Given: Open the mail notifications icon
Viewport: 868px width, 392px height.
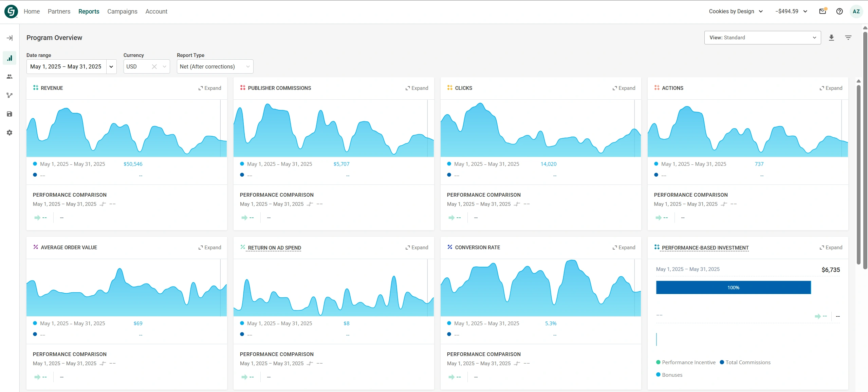Looking at the screenshot, I should [823, 11].
